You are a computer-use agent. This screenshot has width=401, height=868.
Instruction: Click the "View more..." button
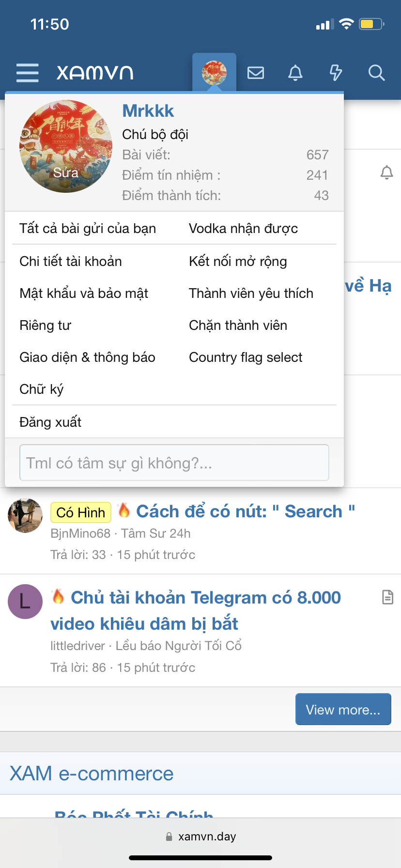tap(343, 709)
